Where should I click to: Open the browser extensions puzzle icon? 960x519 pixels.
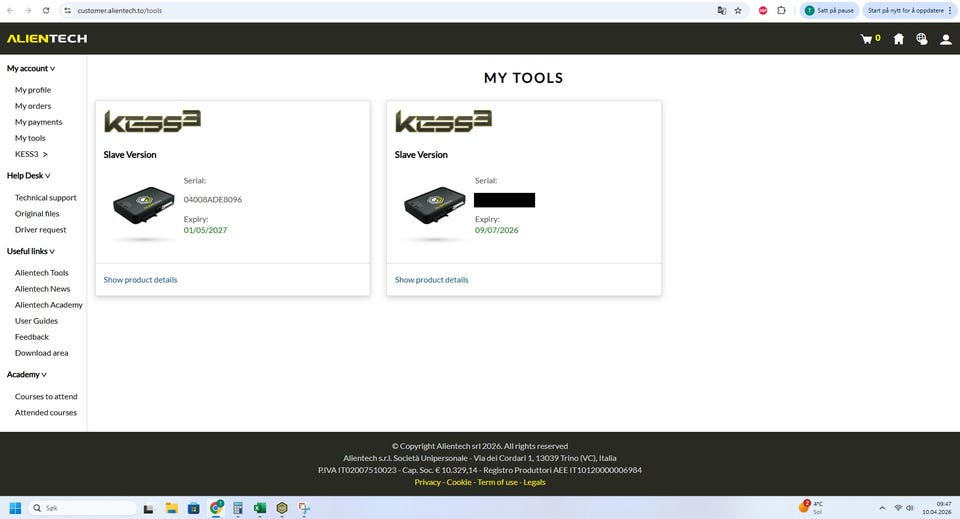pyautogui.click(x=781, y=10)
